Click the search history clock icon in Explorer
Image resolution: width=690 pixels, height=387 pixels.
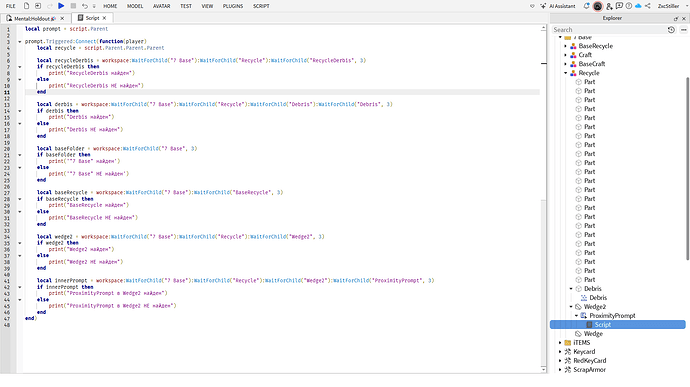point(671,29)
